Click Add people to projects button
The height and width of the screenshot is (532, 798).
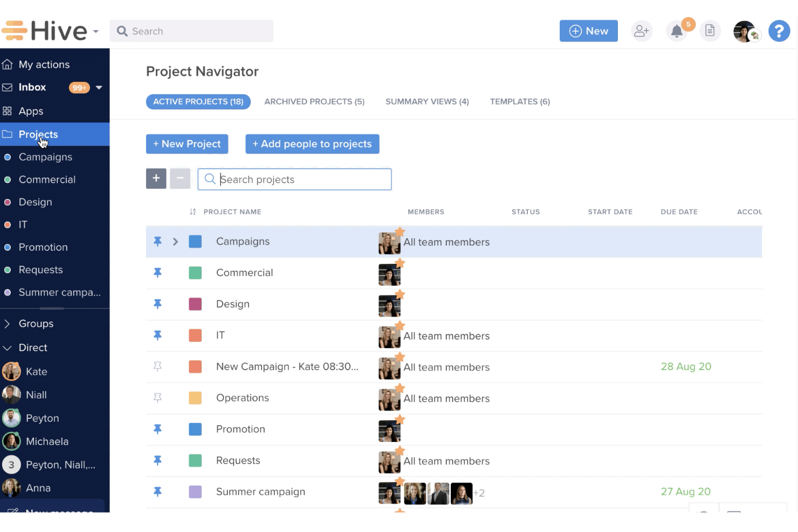[x=312, y=144]
